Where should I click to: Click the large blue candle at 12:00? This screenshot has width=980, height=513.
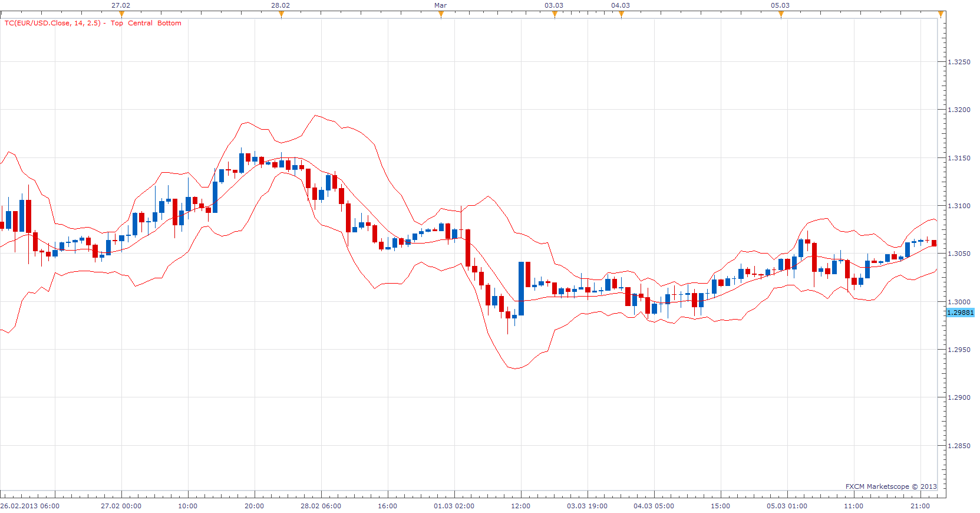(521, 288)
